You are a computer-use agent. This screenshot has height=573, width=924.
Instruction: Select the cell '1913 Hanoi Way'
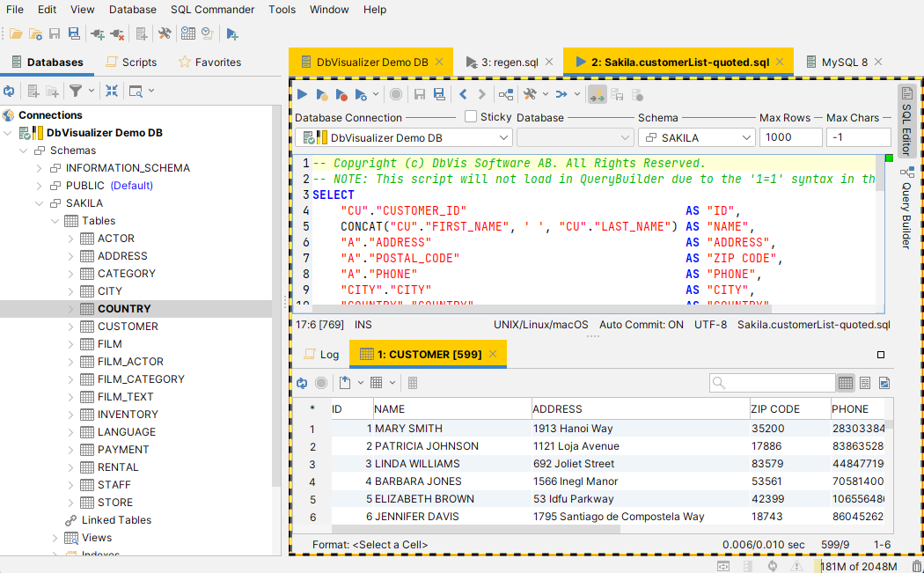click(641, 429)
